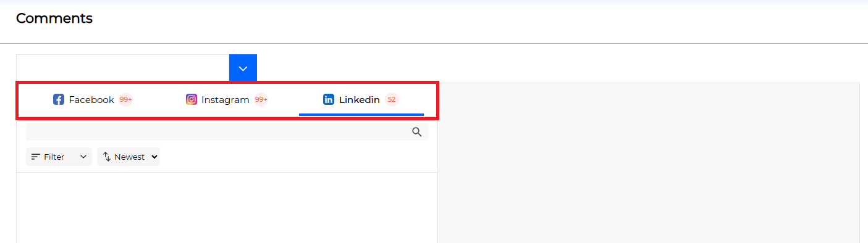868x243 pixels.
Task: Click the LinkedIn 52 count badge
Action: (x=392, y=99)
